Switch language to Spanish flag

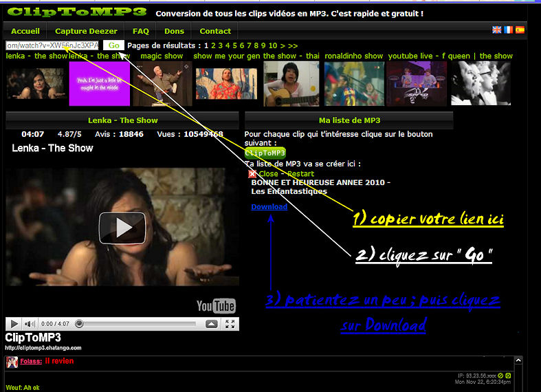click(520, 30)
